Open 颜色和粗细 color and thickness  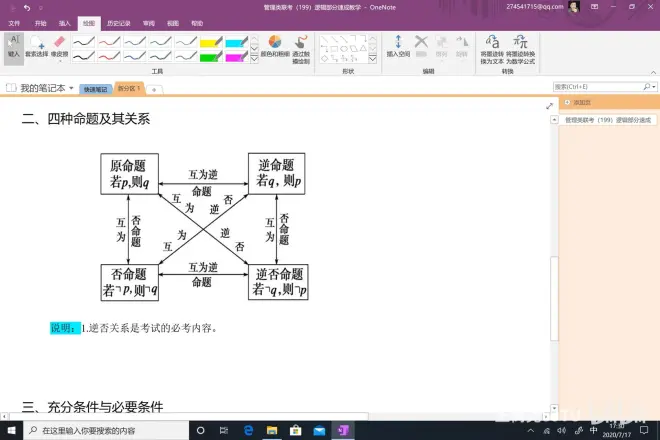pyautogui.click(x=275, y=47)
